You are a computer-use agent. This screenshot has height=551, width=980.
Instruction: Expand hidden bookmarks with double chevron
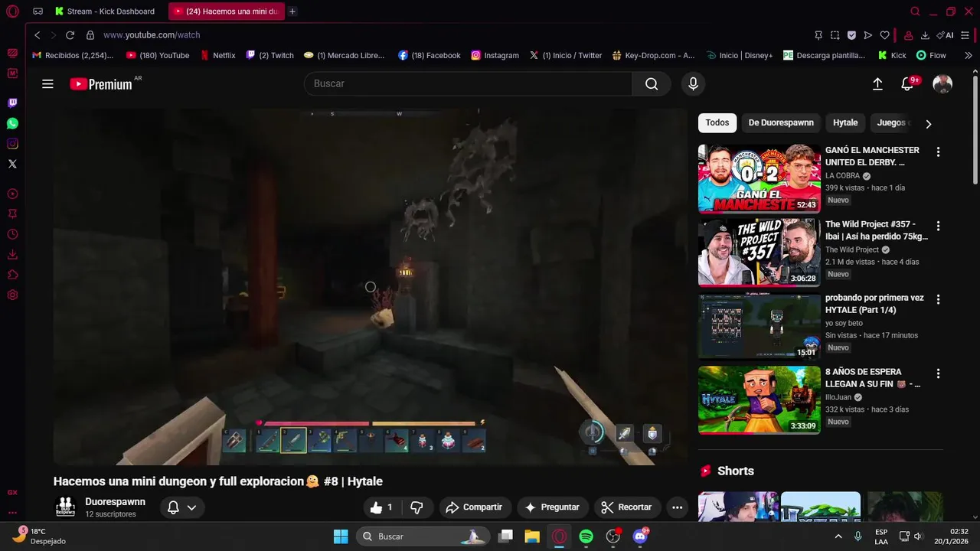pyautogui.click(x=968, y=55)
